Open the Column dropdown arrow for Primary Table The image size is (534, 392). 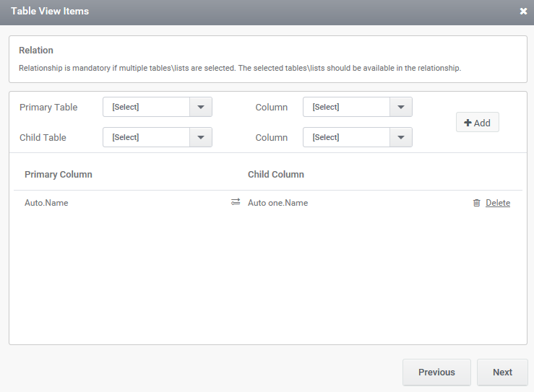click(x=400, y=107)
